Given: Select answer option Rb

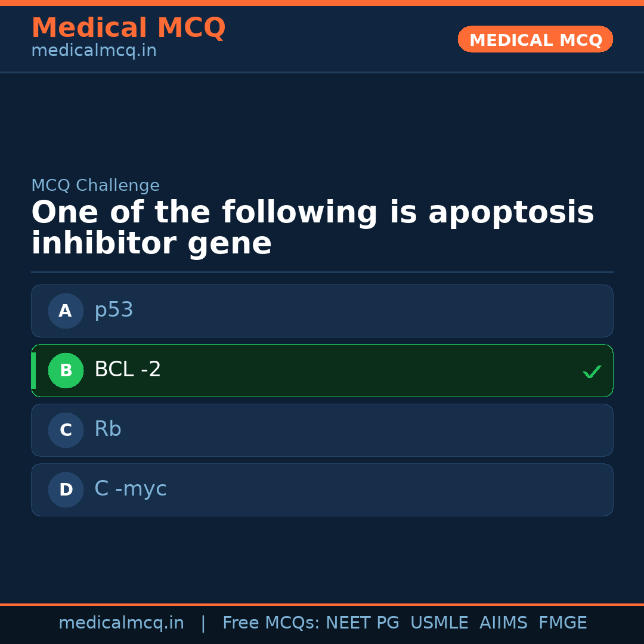Looking at the screenshot, I should (x=322, y=430).
